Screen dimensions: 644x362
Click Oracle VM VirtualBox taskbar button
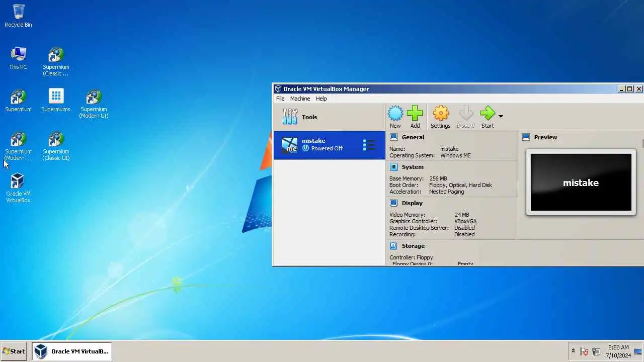tap(71, 351)
